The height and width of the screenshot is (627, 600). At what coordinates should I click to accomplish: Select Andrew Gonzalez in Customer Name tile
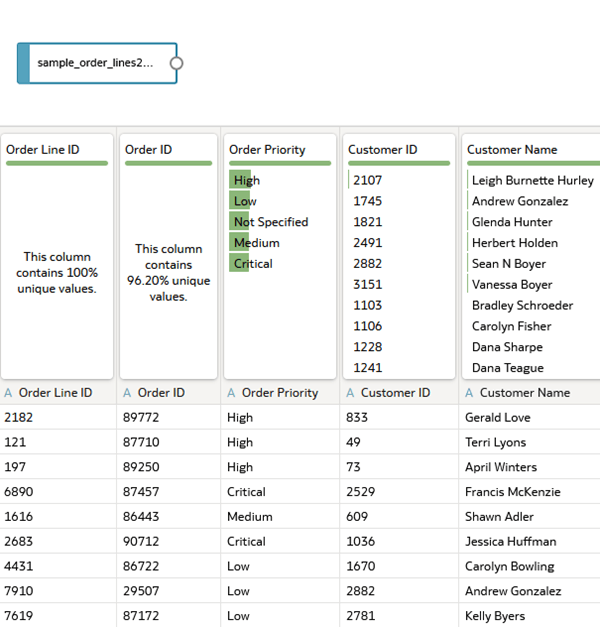pyautogui.click(x=520, y=201)
